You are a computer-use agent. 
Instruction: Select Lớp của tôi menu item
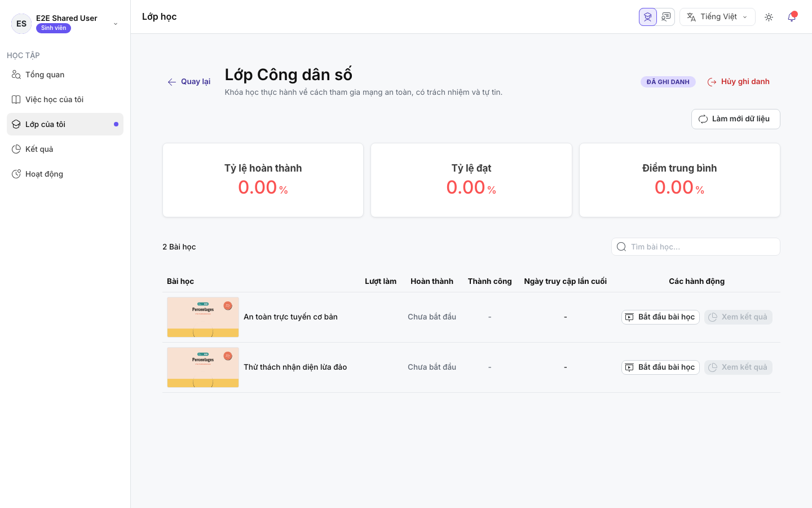[65, 124]
